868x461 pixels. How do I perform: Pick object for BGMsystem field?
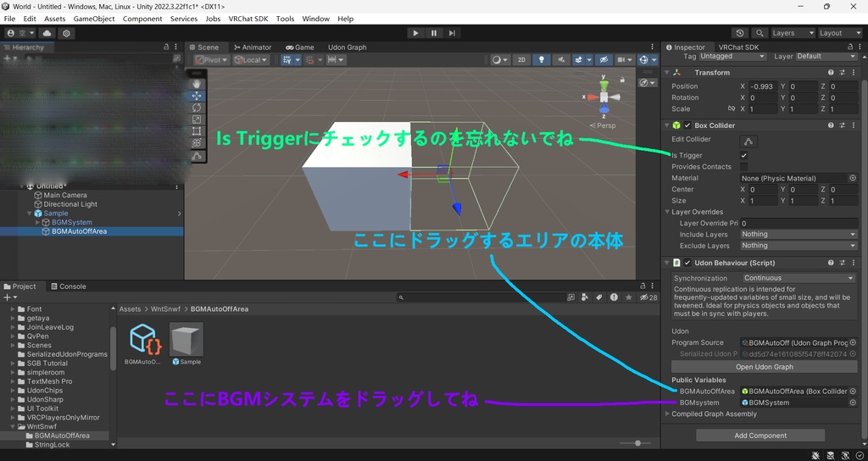pos(853,403)
